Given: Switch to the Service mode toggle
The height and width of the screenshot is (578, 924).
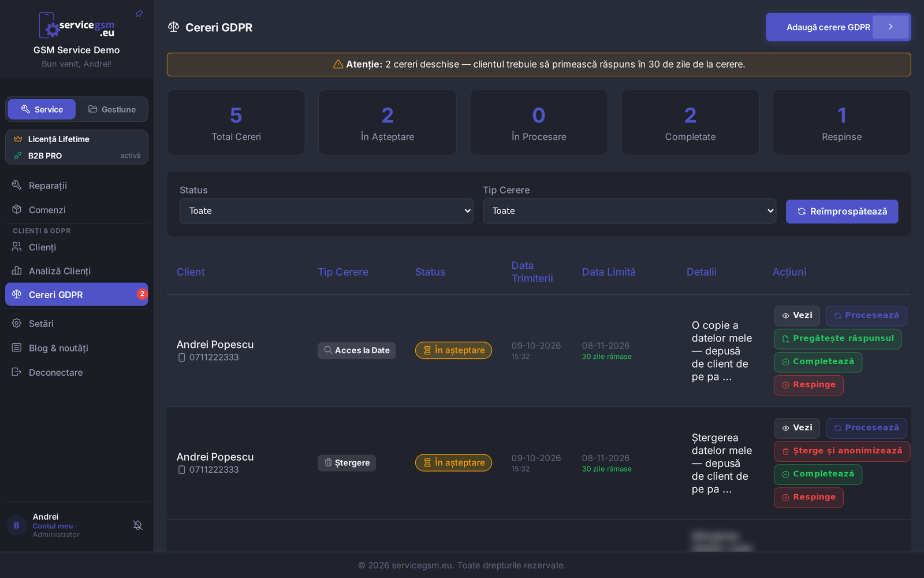Looking at the screenshot, I should point(42,109).
